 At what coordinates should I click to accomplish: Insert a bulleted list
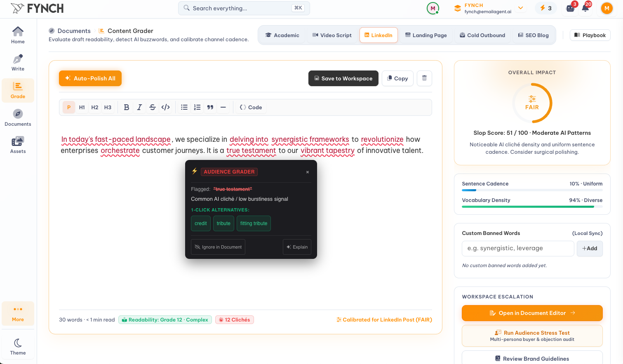click(x=184, y=107)
